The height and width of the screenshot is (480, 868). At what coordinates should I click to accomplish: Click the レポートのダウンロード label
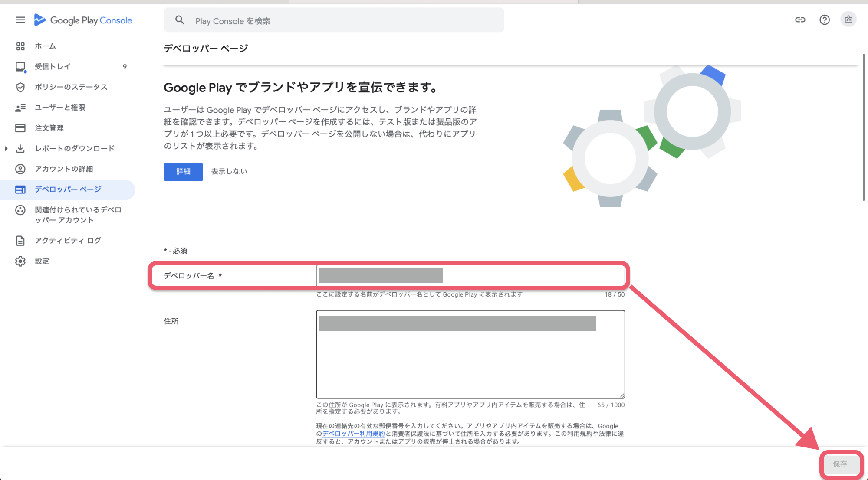75,149
